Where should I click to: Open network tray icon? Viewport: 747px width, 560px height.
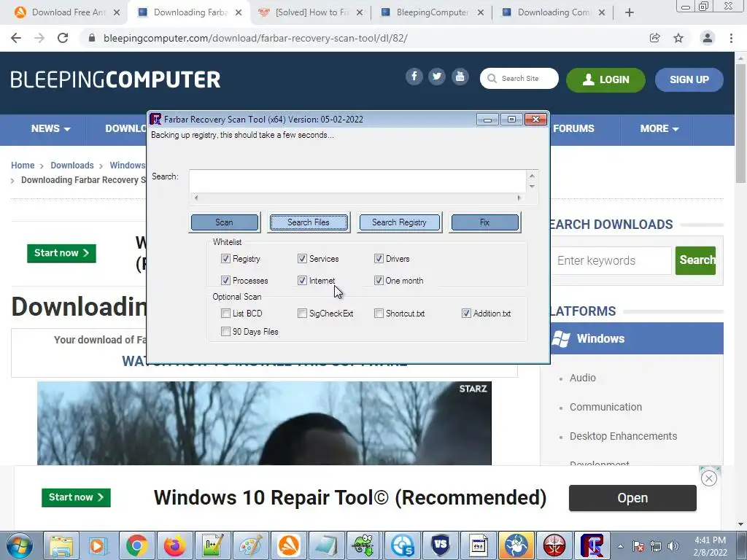click(656, 546)
